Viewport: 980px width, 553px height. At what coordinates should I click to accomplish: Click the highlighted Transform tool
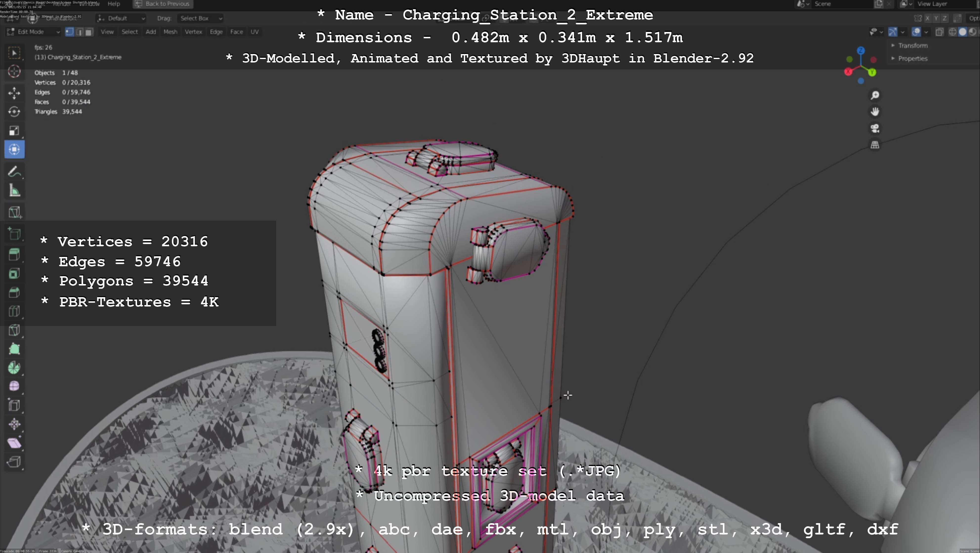(14, 149)
